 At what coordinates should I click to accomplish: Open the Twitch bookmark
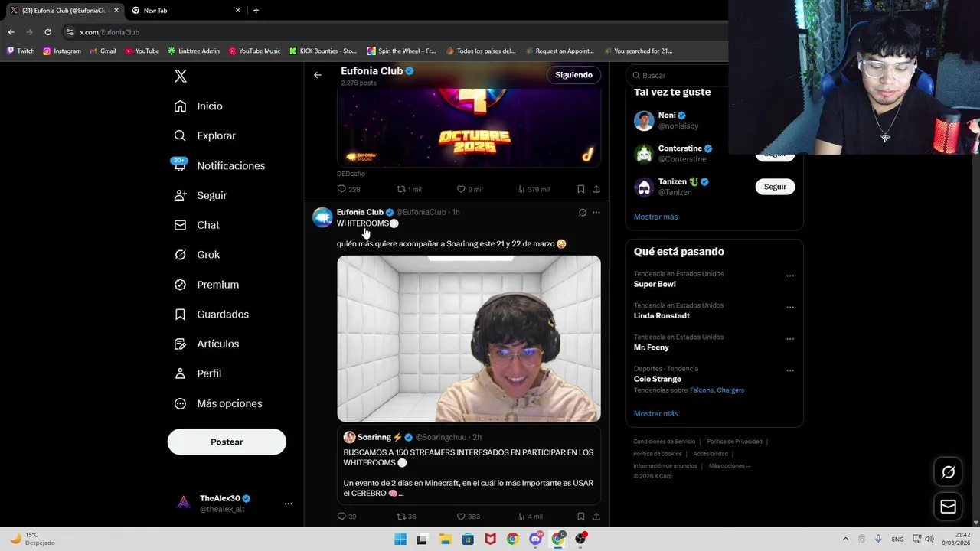point(21,51)
